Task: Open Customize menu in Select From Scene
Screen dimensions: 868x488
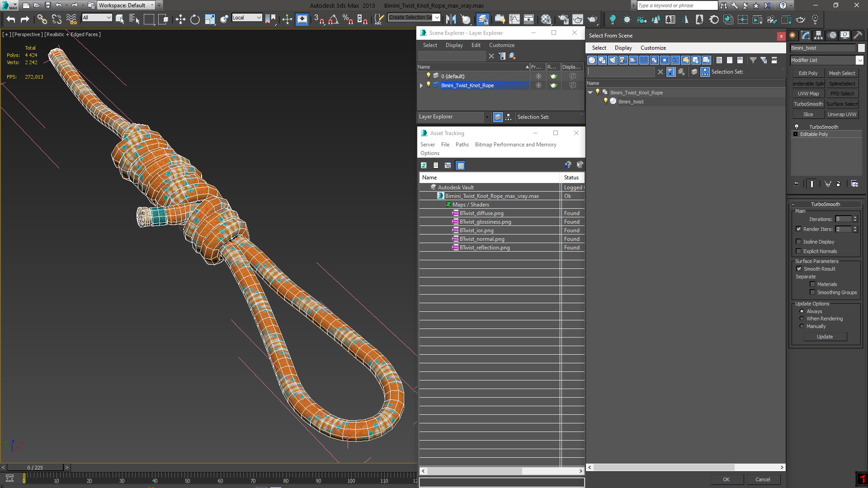Action: [x=653, y=48]
